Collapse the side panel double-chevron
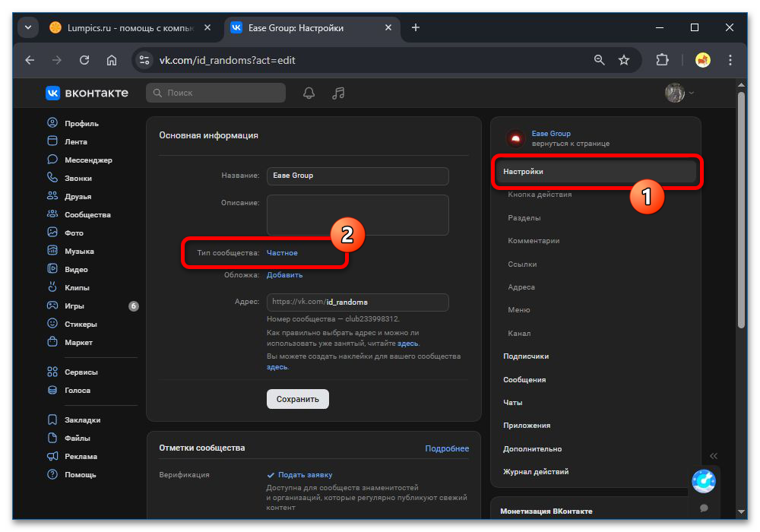760x532 pixels. [714, 456]
